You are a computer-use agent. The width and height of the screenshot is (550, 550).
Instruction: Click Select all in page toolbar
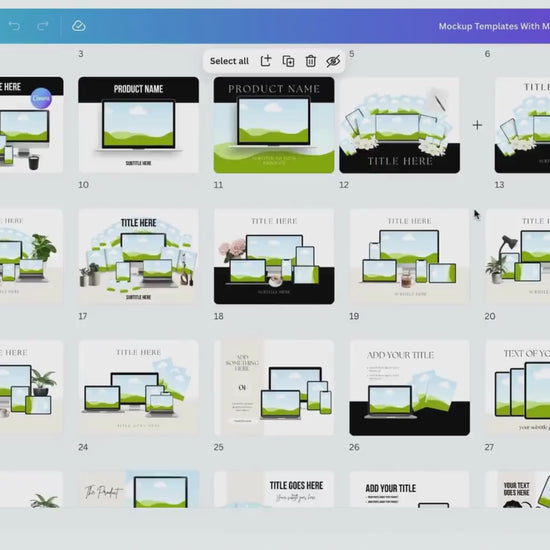pyautogui.click(x=229, y=61)
